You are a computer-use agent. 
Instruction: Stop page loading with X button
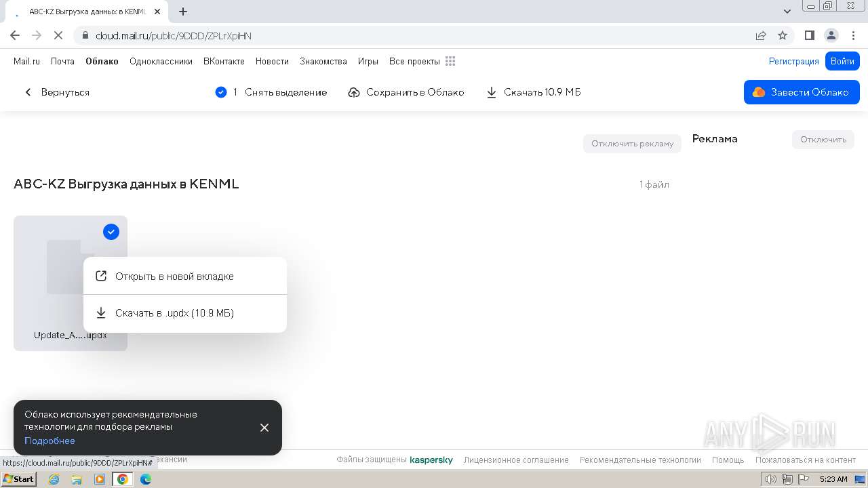(x=59, y=35)
